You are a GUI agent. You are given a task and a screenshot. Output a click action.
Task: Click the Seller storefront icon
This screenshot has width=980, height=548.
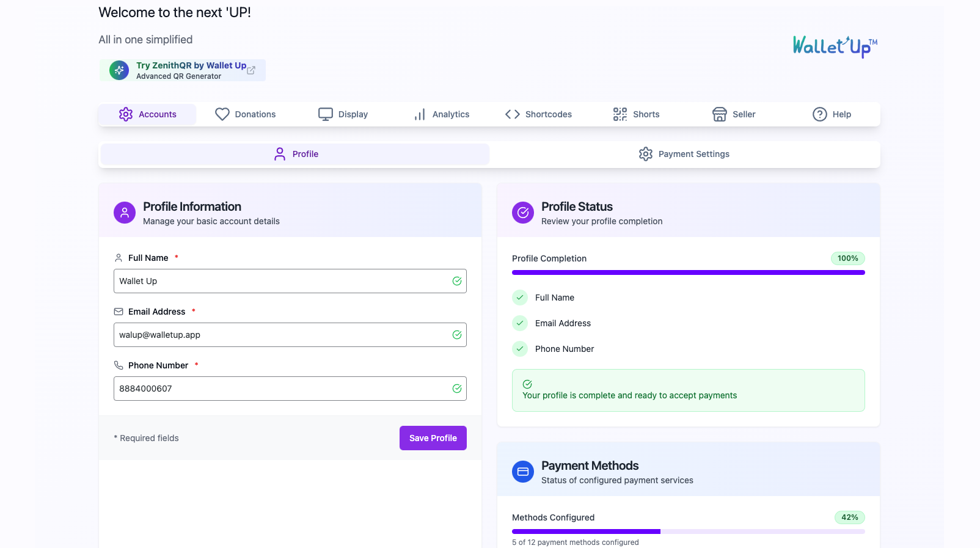click(x=720, y=114)
